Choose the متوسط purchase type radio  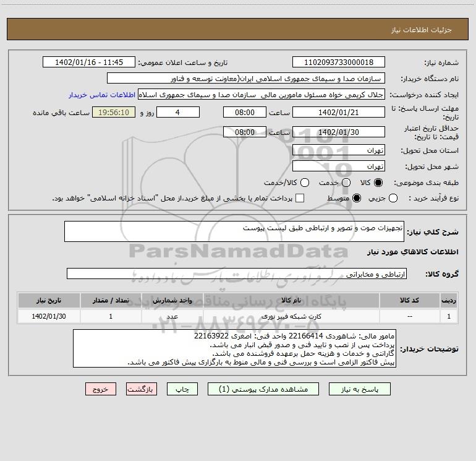point(357,198)
